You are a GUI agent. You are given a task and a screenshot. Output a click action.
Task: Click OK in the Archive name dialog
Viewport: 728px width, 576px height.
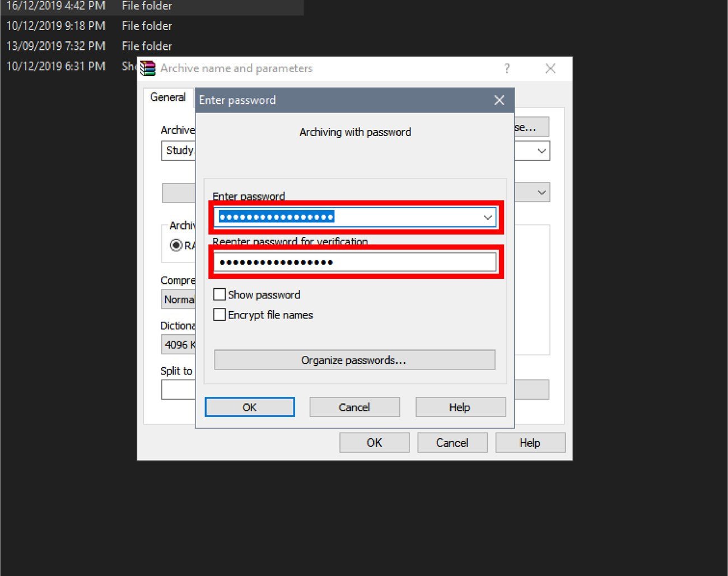pyautogui.click(x=374, y=442)
